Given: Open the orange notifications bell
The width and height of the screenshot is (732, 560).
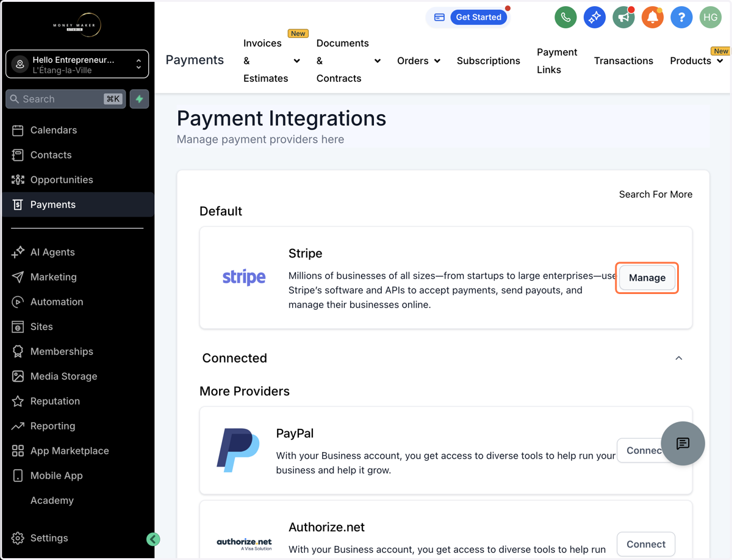Looking at the screenshot, I should tap(652, 17).
